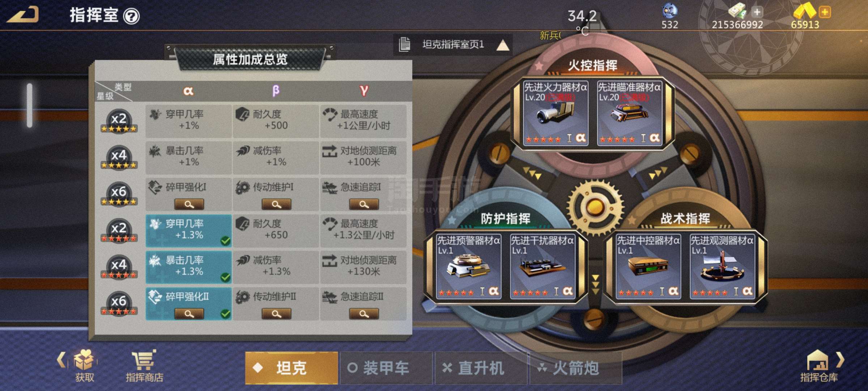
Task: Toggle the checked 暴击几率 +1.3% cell
Action: (x=188, y=267)
